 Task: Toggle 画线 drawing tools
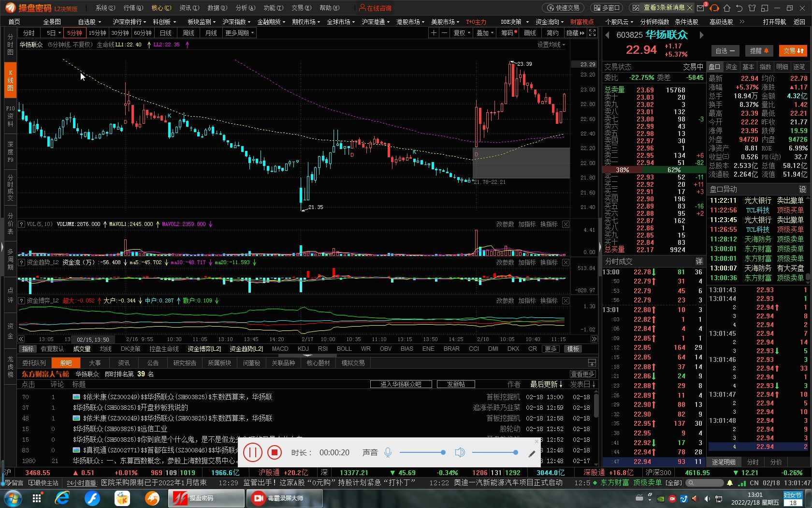530,33
